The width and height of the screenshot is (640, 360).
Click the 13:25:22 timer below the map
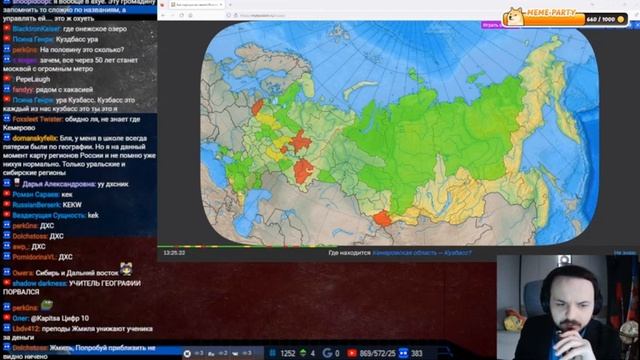click(x=174, y=253)
